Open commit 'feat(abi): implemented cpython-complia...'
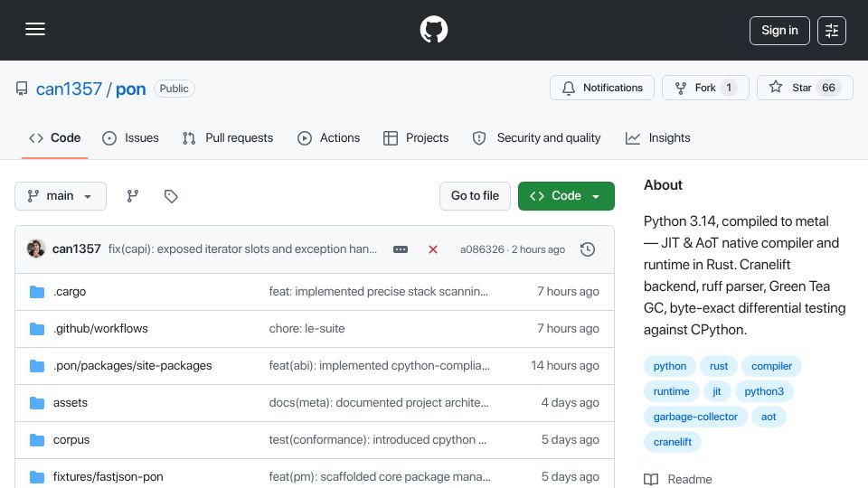 379,366
